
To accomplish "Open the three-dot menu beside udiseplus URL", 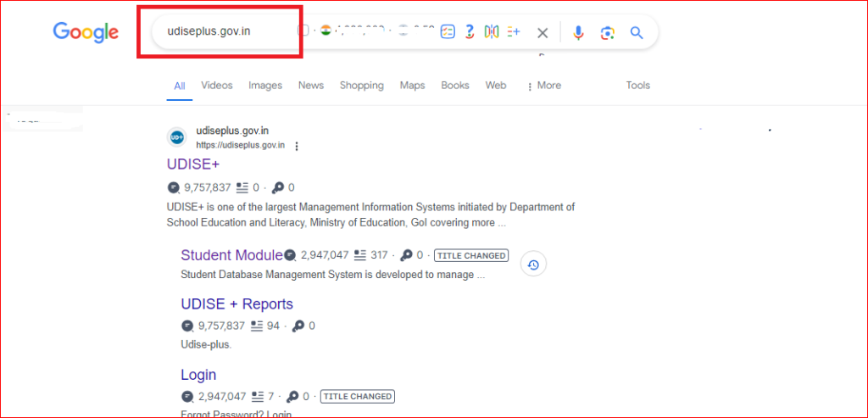I will (x=297, y=146).
